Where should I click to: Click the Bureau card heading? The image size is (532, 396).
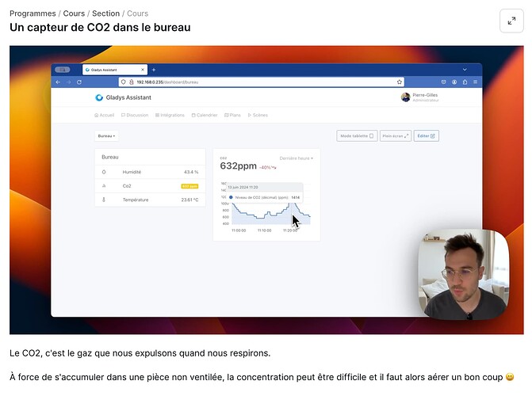110,158
